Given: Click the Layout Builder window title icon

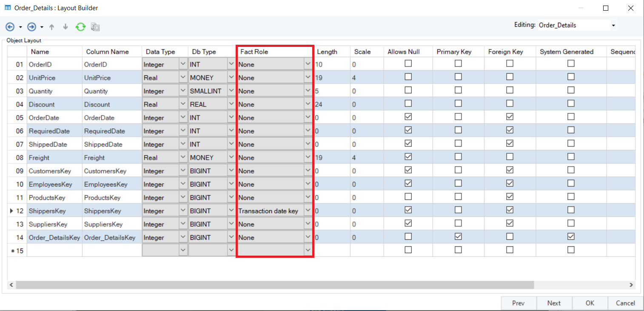Looking at the screenshot, I should (8, 8).
